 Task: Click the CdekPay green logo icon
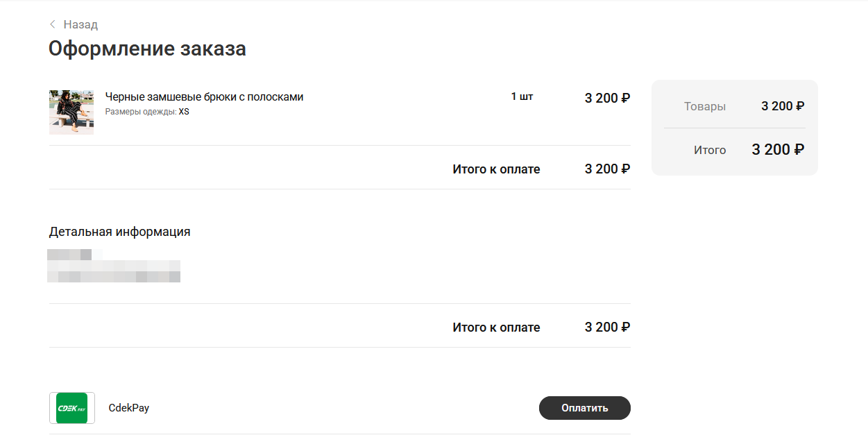tap(71, 408)
